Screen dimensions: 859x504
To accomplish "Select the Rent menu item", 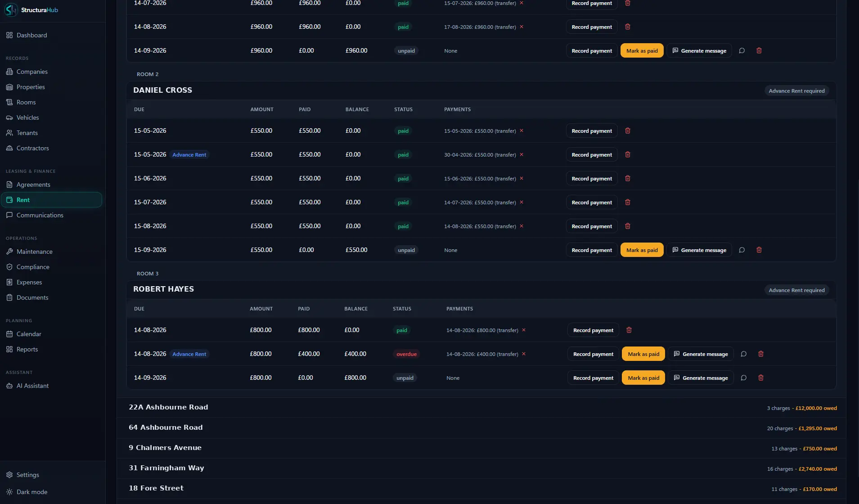I will tap(52, 200).
